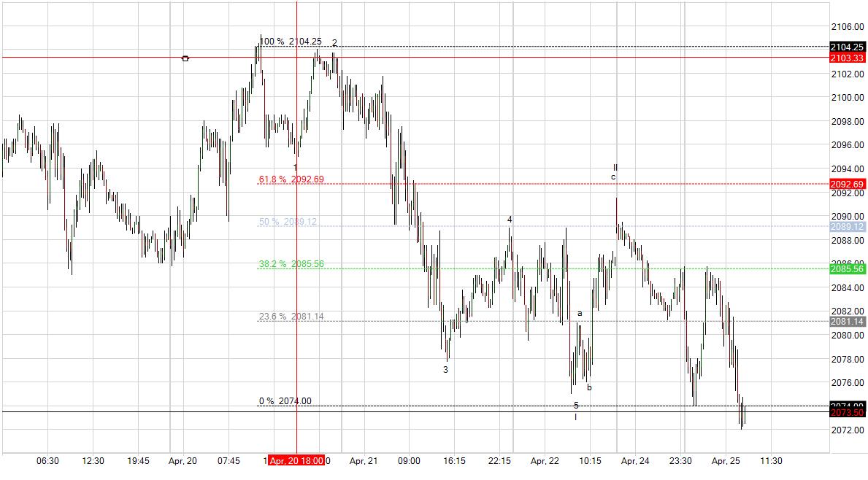This screenshot has height=480, width=868.
Task: Click the '61.8 % 2092.69' Fibonacci level label
Action: [x=291, y=179]
